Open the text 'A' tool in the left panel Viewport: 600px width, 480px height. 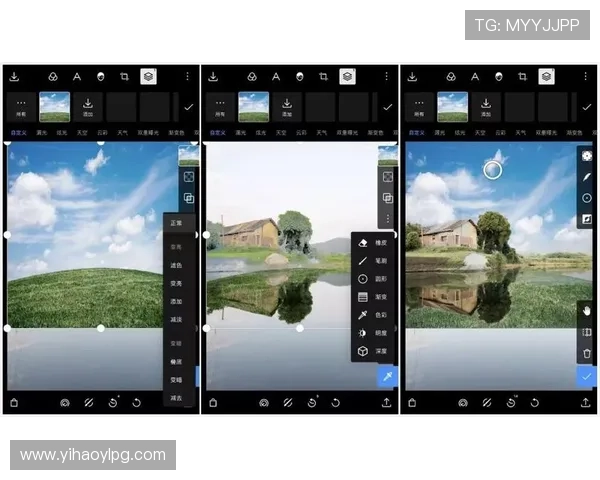tap(76, 76)
